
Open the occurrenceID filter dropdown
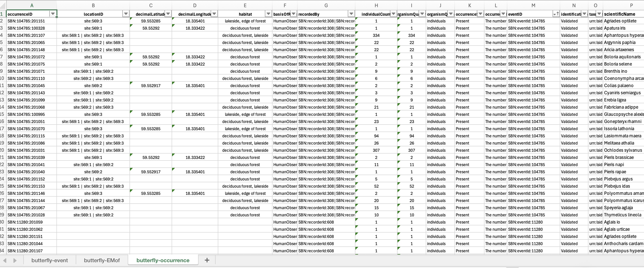click(53, 14)
